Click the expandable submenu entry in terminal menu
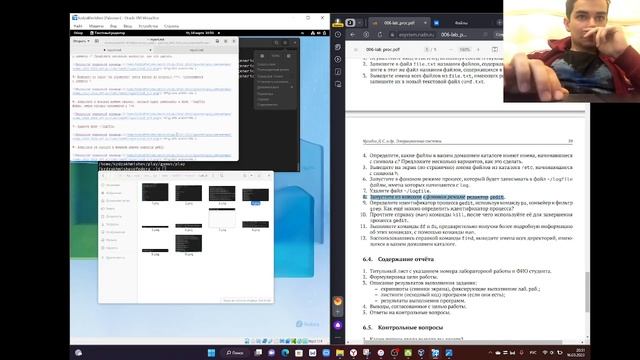 pyautogui.click(x=275, y=87)
